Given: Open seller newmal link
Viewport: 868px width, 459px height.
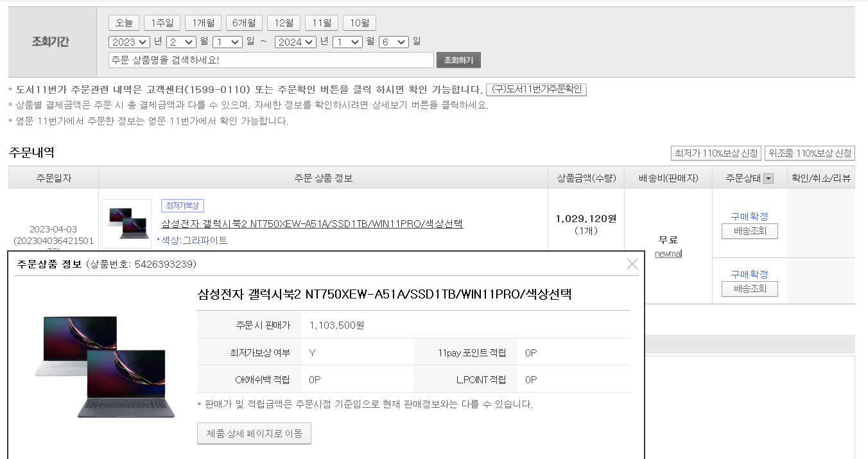Looking at the screenshot, I should click(x=668, y=254).
